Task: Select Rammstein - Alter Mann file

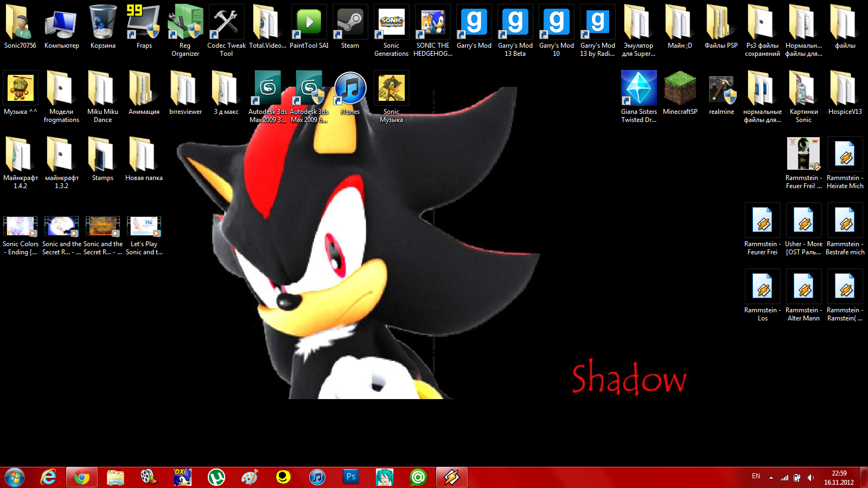Action: coord(803,295)
